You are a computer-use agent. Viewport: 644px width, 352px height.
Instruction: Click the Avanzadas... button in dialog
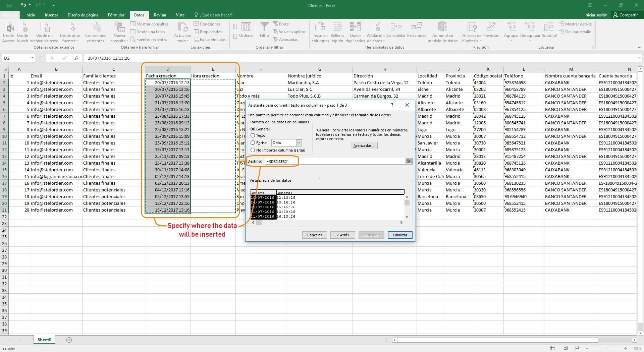point(364,145)
